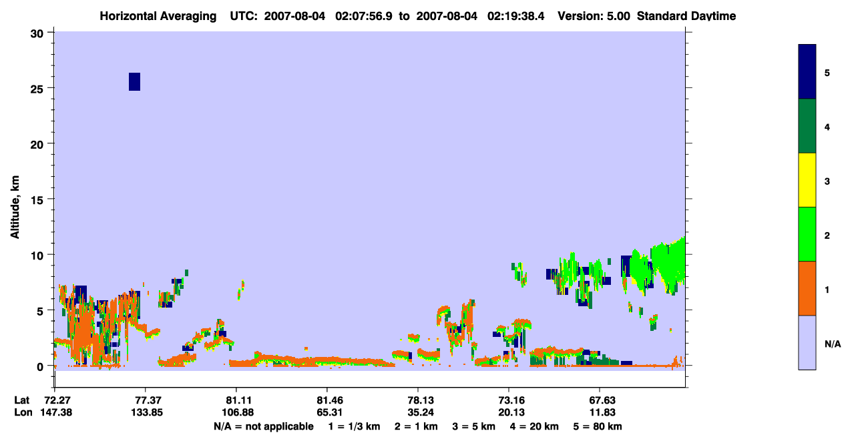Click the longitude value '106.88'
This screenshot has height=445, width=868.
coord(236,412)
